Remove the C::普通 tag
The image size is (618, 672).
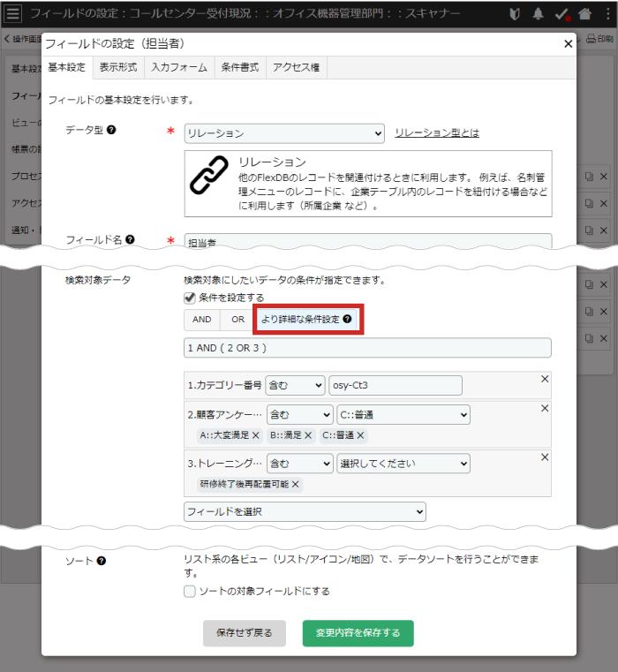[360, 435]
